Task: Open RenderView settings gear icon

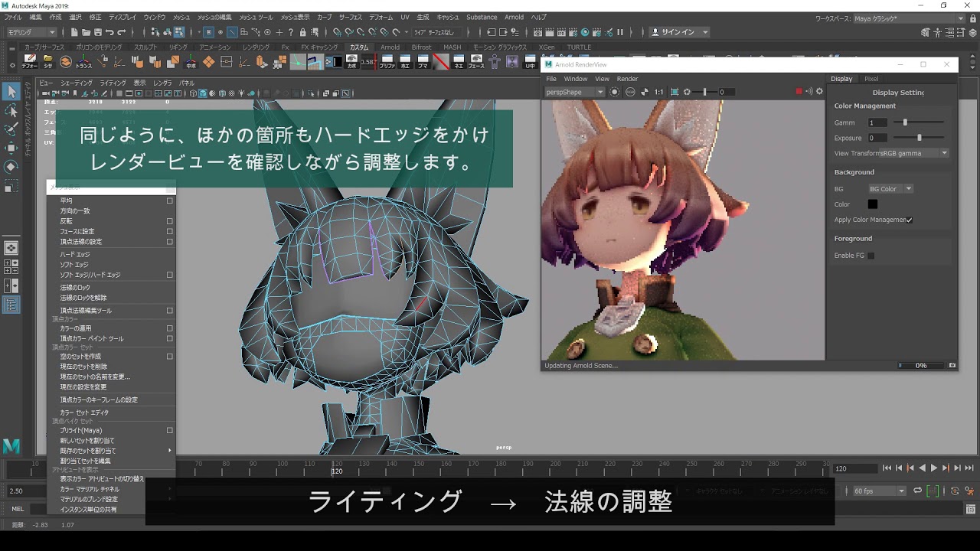Action: pos(819,92)
